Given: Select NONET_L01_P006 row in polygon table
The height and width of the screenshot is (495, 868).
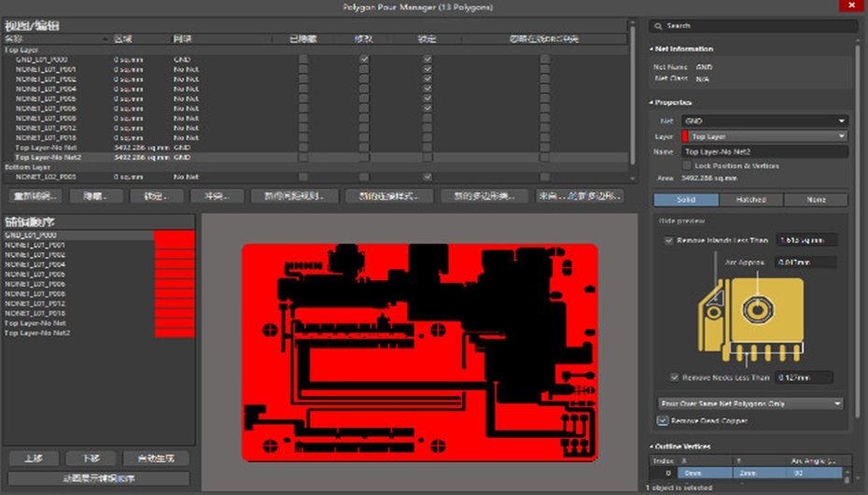Looking at the screenshot, I should pyautogui.click(x=316, y=108).
